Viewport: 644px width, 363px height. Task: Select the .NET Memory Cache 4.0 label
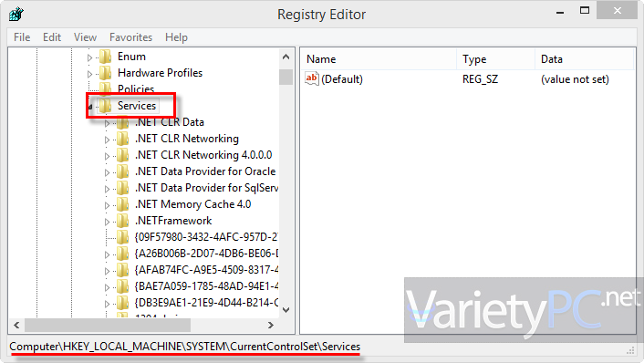193,204
